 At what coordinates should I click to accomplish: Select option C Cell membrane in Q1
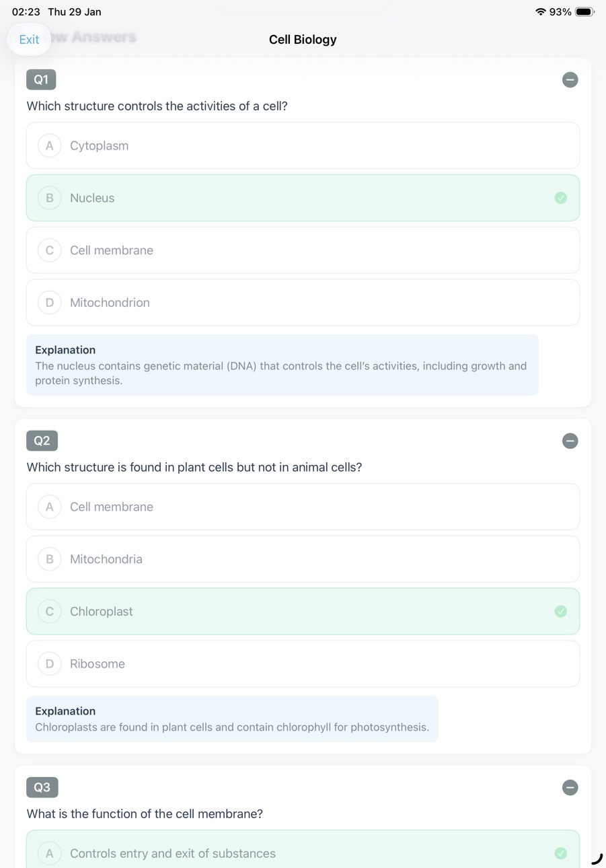(303, 250)
